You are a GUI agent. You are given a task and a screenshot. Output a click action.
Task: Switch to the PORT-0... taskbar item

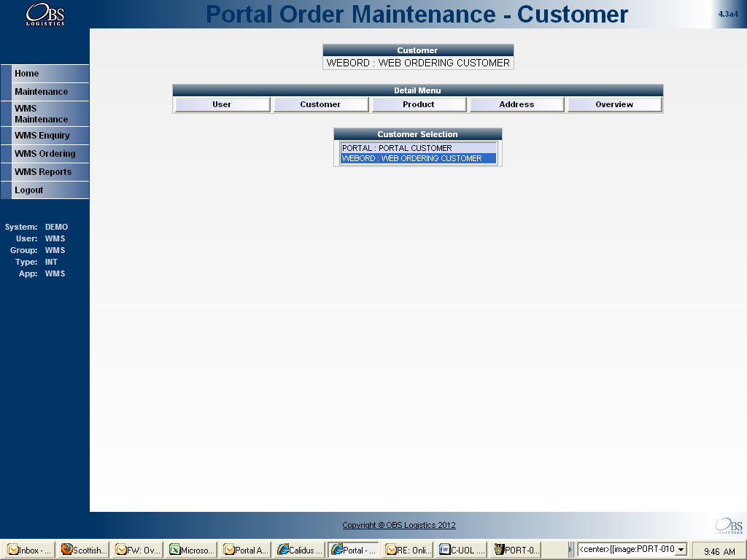pyautogui.click(x=516, y=550)
